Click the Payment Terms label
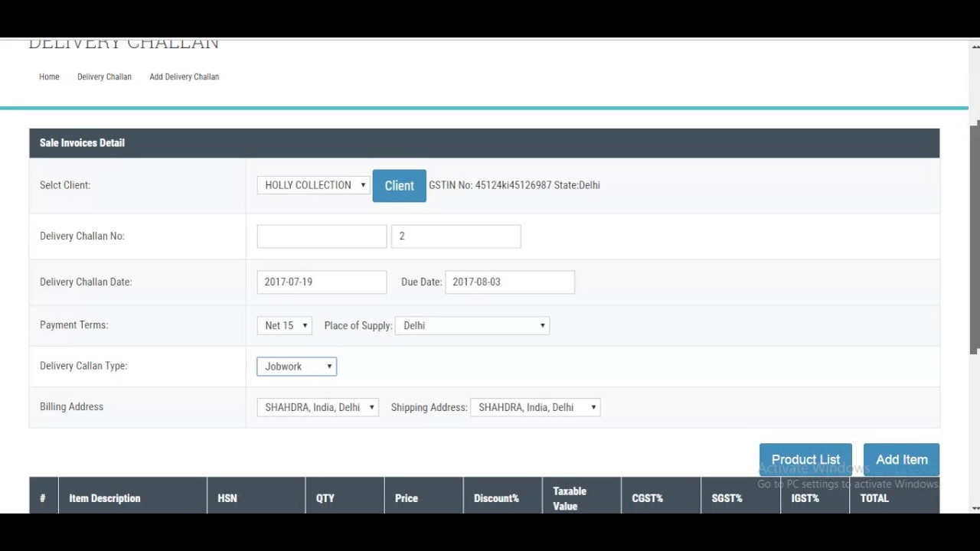This screenshot has height=551, width=980. (x=74, y=325)
